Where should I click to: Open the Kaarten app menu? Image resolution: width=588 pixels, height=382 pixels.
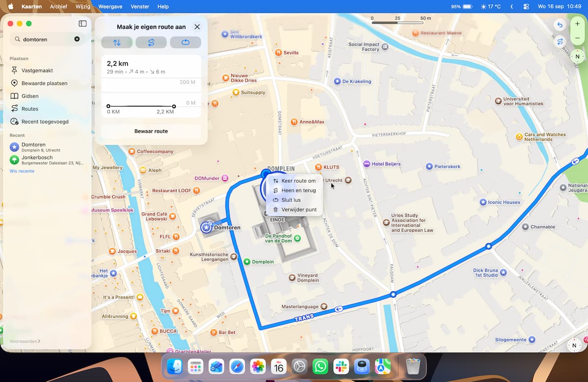pos(32,6)
